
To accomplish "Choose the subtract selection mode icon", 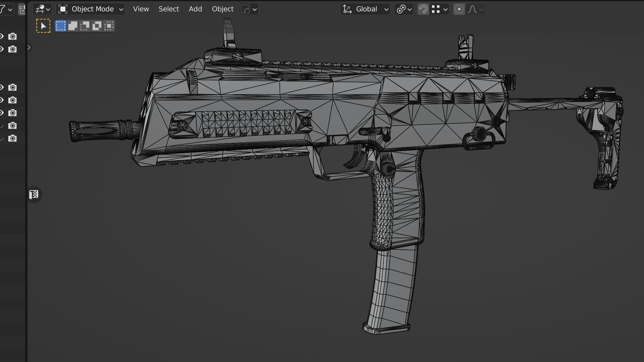I will point(85,26).
